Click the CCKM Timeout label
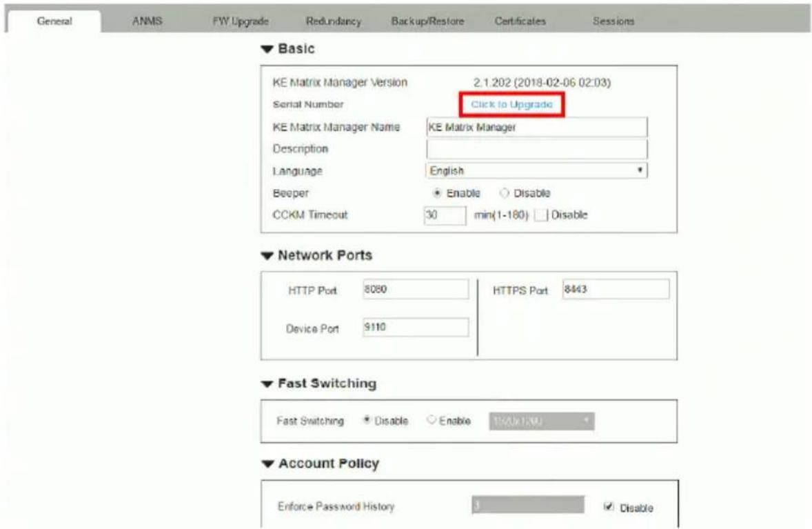Screen dimensions: 812x529 coord(310,215)
